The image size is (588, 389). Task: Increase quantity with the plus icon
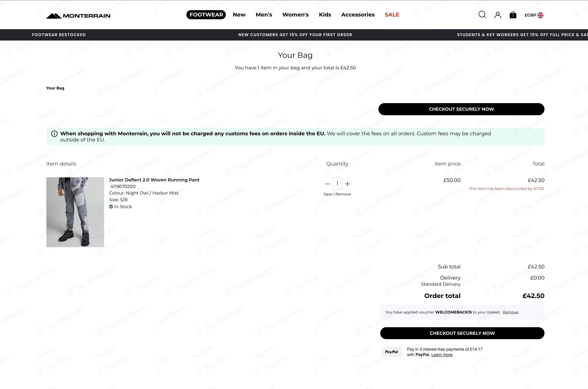pos(347,184)
